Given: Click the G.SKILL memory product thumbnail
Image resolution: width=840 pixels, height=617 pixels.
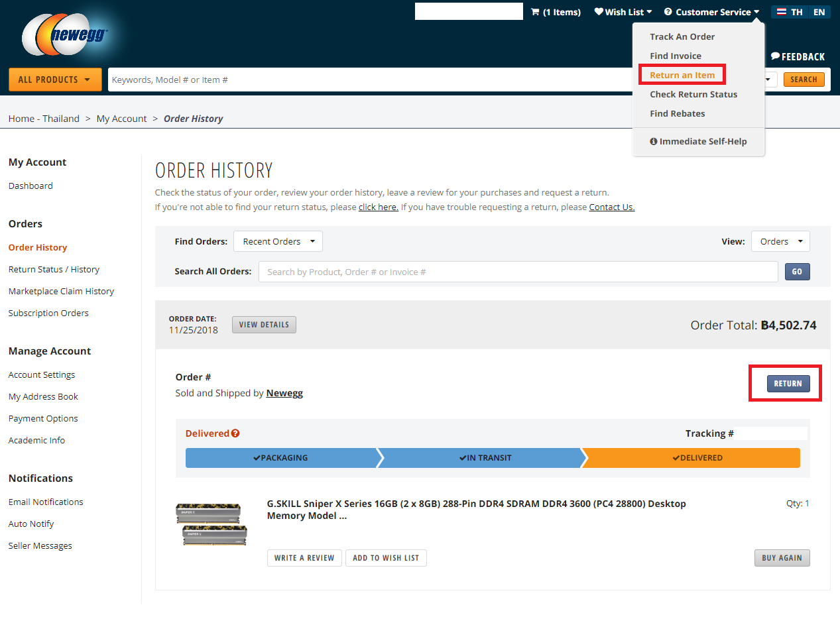Looking at the screenshot, I should (x=211, y=525).
